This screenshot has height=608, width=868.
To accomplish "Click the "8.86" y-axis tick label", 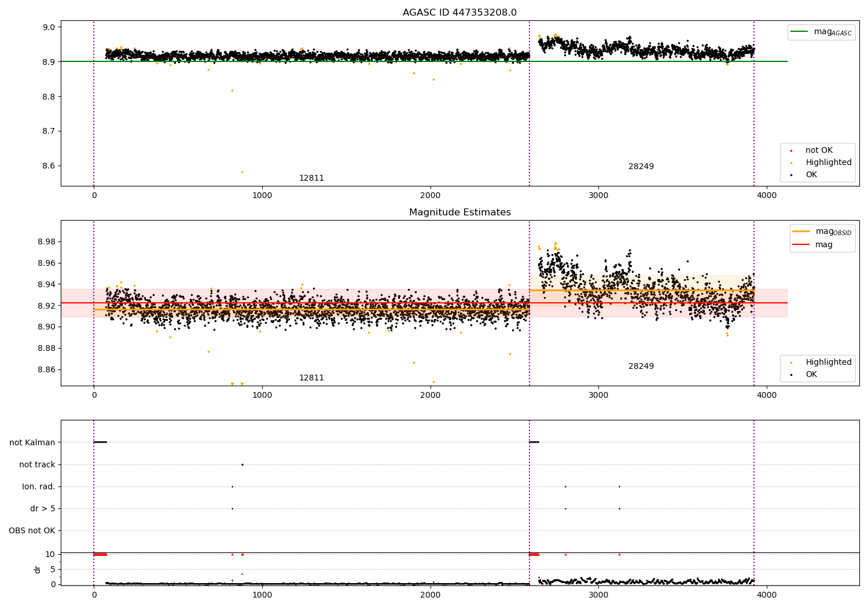I will click(46, 370).
